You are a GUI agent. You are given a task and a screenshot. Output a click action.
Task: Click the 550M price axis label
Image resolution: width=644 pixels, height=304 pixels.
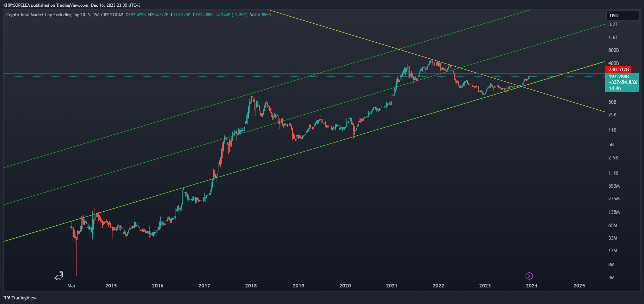click(x=614, y=186)
